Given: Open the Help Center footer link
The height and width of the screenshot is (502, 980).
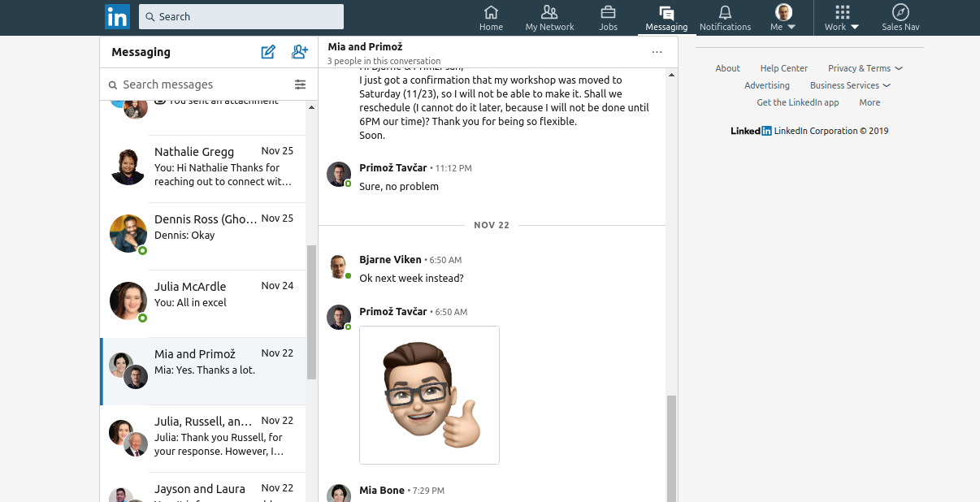Looking at the screenshot, I should [x=783, y=68].
